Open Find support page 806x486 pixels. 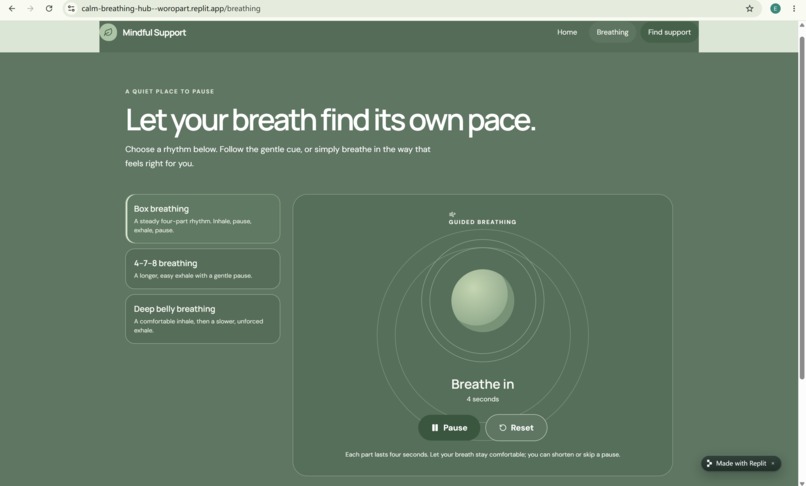pyautogui.click(x=669, y=32)
